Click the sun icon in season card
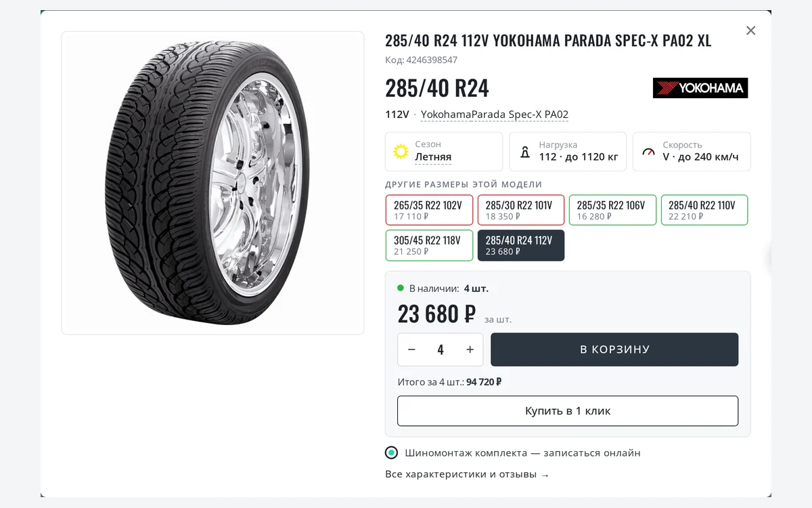Image resolution: width=812 pixels, height=508 pixels. click(x=401, y=151)
